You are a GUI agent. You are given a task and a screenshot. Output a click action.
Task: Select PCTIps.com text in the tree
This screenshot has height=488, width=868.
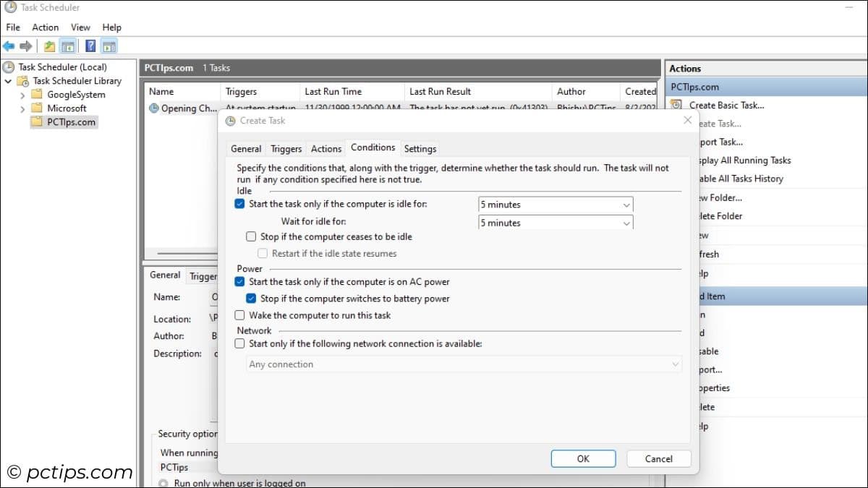pos(72,122)
